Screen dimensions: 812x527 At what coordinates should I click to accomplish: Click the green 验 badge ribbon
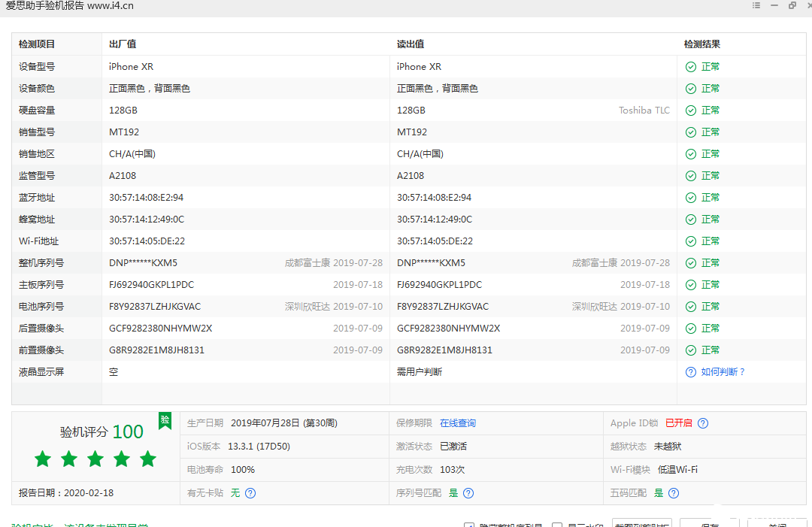[165, 420]
